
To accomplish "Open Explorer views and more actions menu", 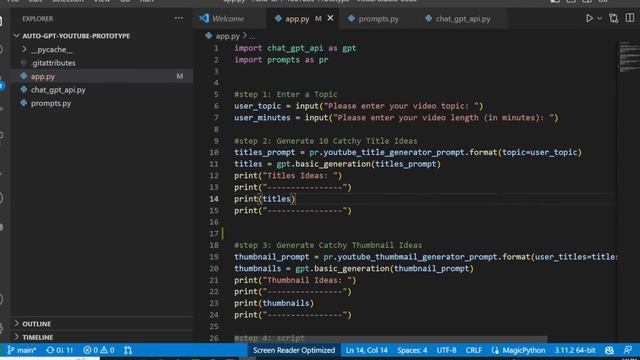I will [x=178, y=18].
